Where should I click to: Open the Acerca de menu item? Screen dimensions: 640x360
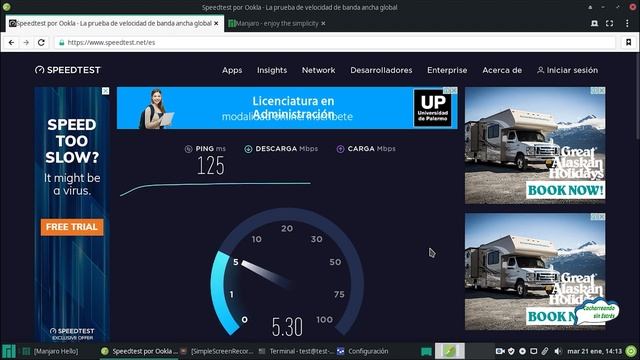coord(502,70)
